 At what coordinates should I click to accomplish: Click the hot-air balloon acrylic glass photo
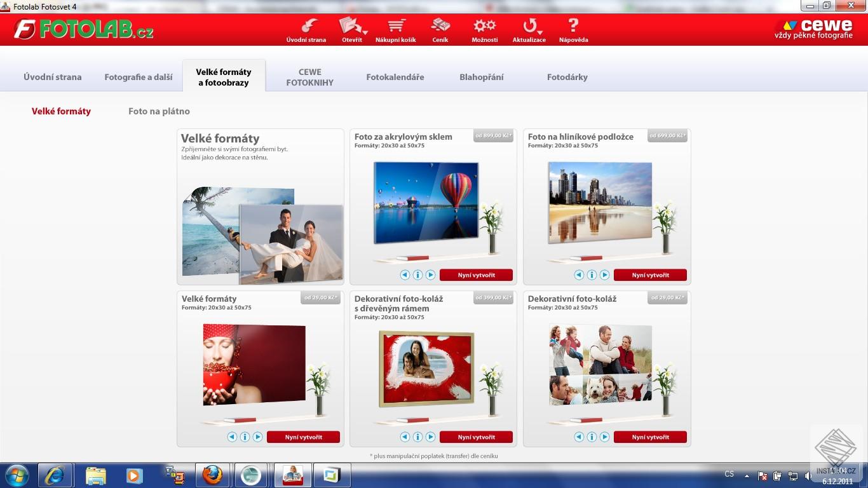coord(426,203)
